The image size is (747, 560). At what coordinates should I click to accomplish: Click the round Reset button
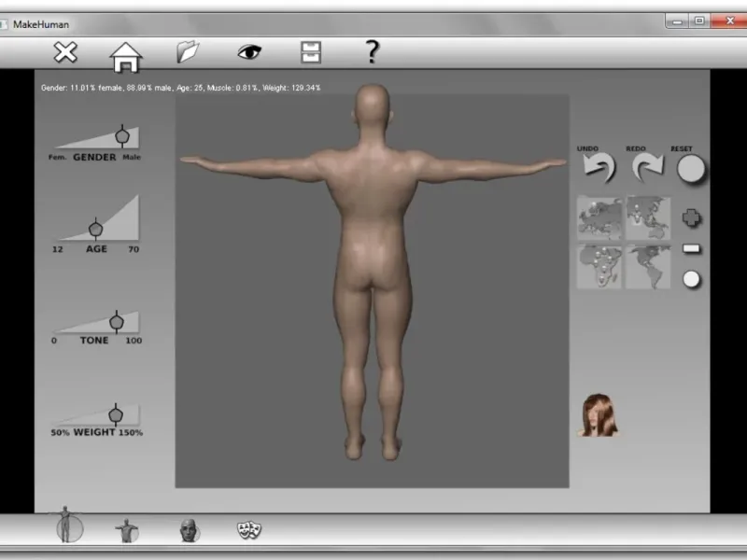tap(691, 169)
